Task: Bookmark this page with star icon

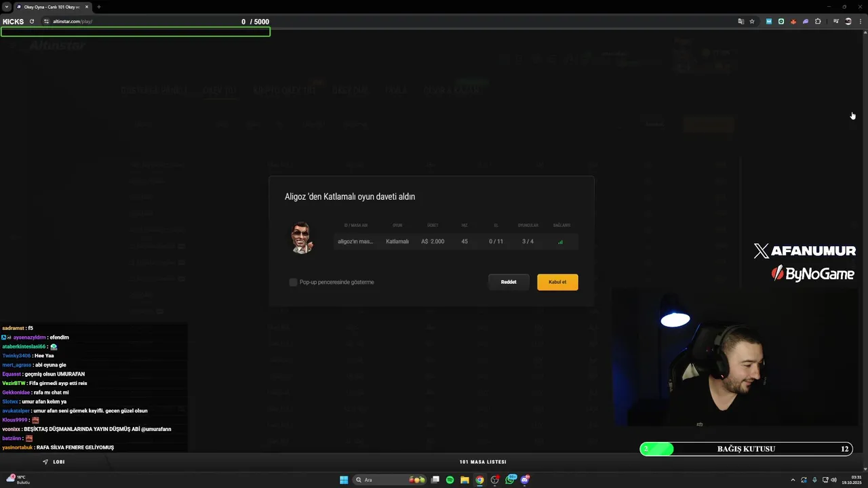Action: coord(752,22)
